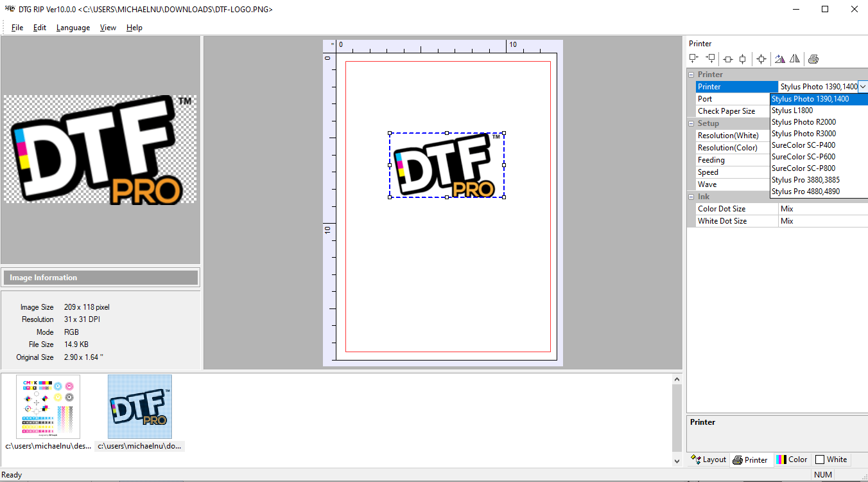Click the thumbnail strip scroll-up arrow
The width and height of the screenshot is (868, 482).
(x=676, y=380)
